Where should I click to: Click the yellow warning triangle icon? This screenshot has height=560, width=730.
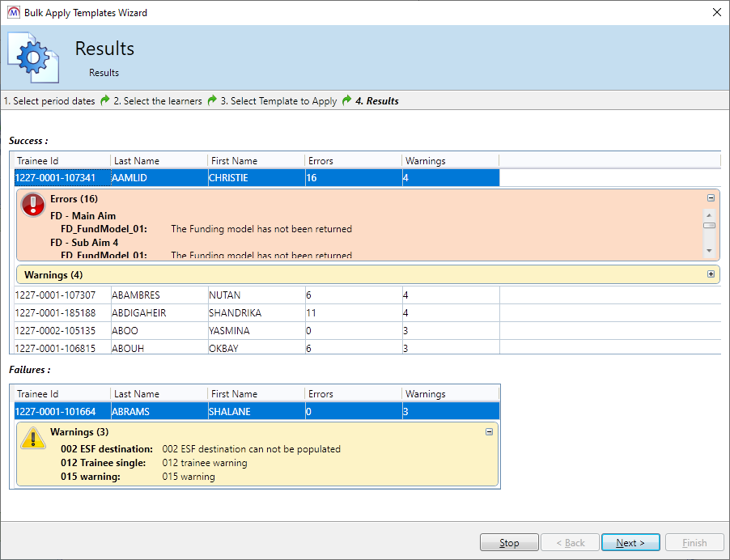tap(33, 438)
